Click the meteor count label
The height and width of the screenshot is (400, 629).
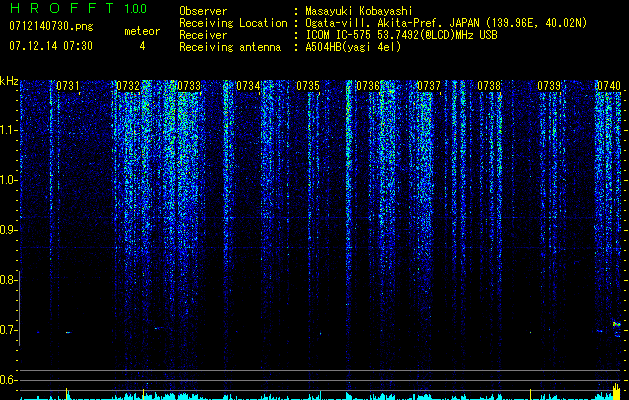click(142, 31)
